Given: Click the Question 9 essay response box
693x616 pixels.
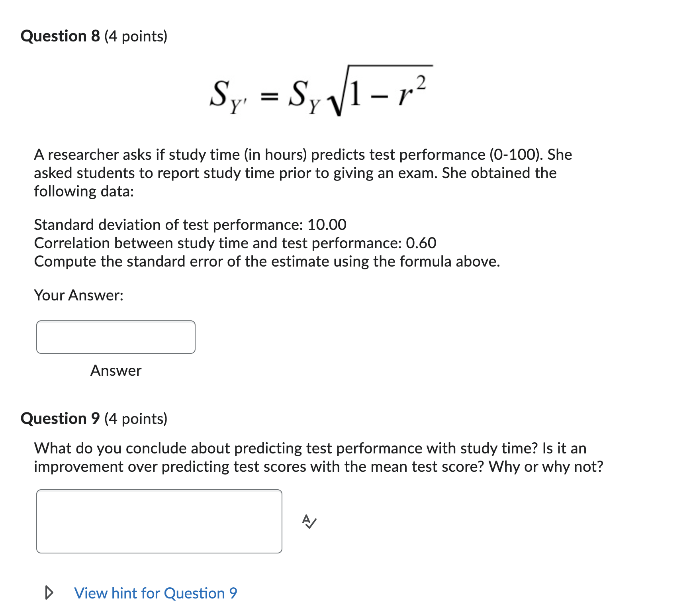Looking at the screenshot, I should [x=159, y=521].
